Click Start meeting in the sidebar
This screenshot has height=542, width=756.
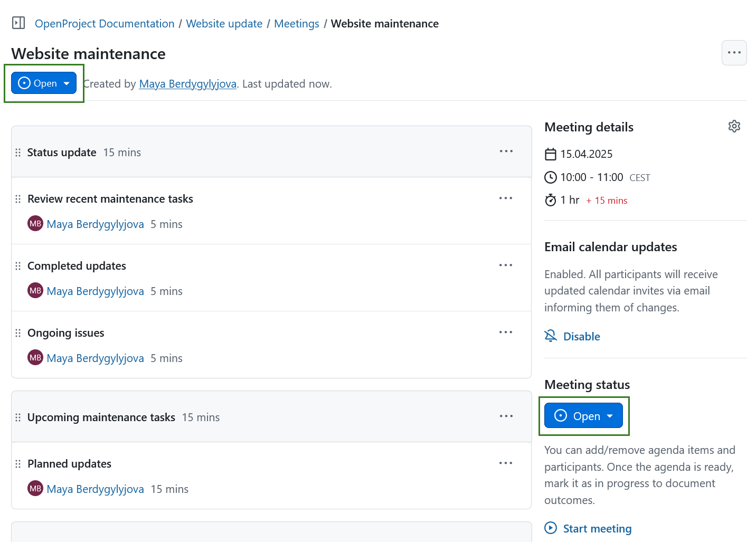point(597,528)
